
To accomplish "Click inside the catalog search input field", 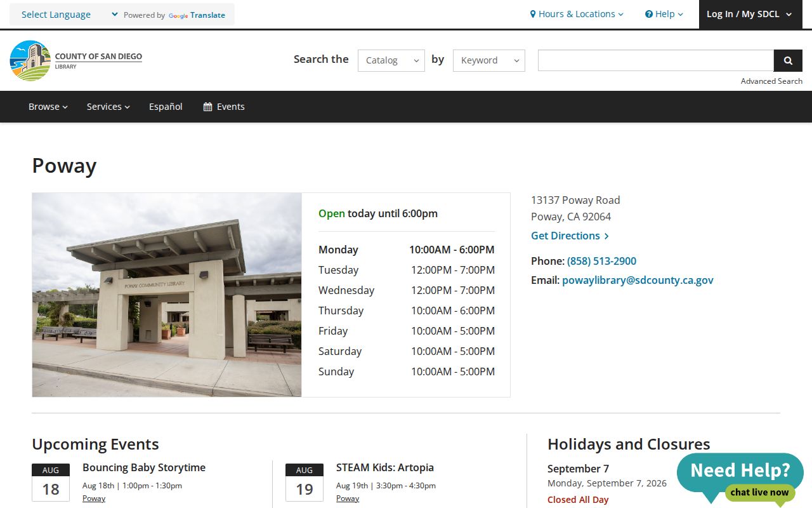I will click(x=656, y=60).
